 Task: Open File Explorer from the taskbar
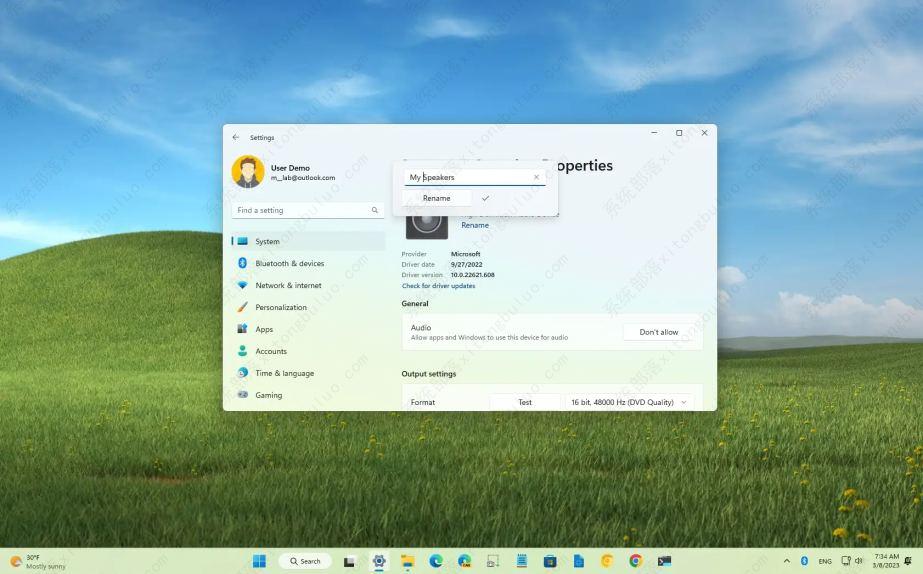407,561
